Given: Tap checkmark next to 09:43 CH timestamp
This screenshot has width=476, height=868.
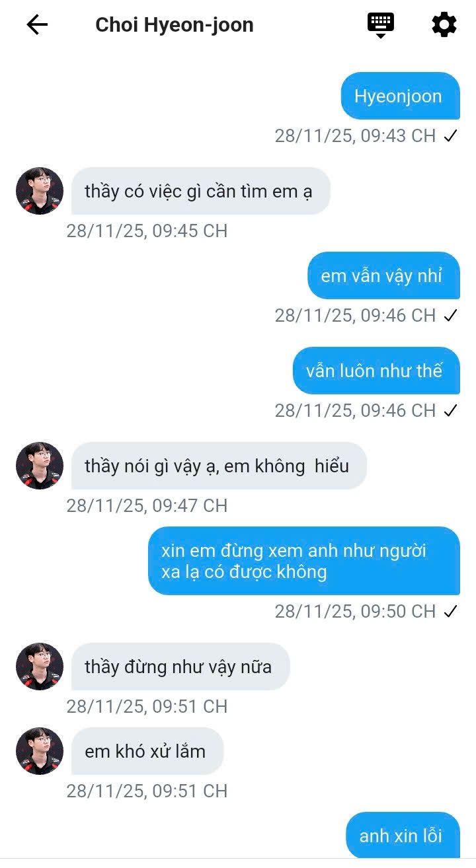Looking at the screenshot, I should pyautogui.click(x=451, y=136).
